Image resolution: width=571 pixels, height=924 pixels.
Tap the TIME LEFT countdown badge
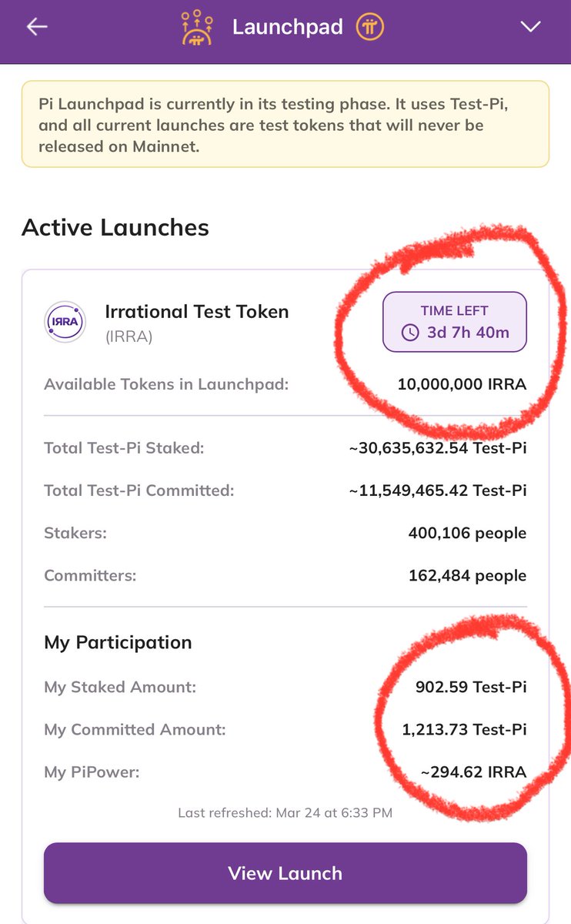click(455, 323)
